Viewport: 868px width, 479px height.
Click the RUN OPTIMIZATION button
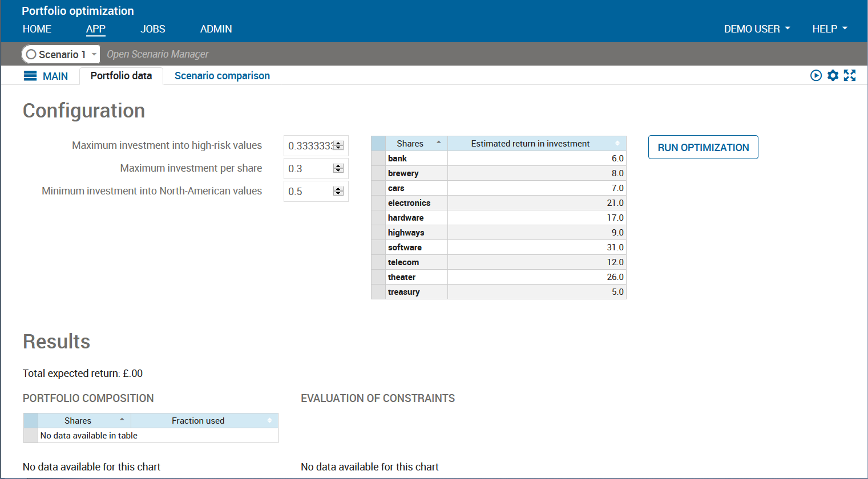[x=703, y=147]
